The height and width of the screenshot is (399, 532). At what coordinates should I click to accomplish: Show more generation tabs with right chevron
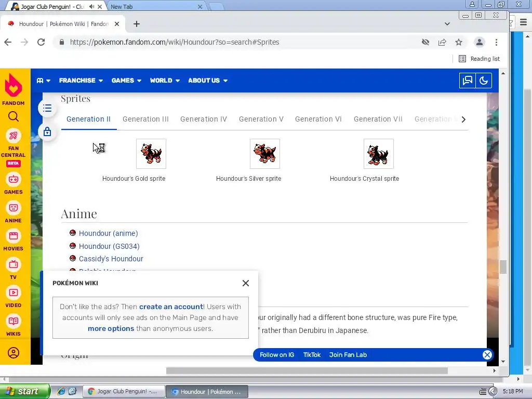463,119
